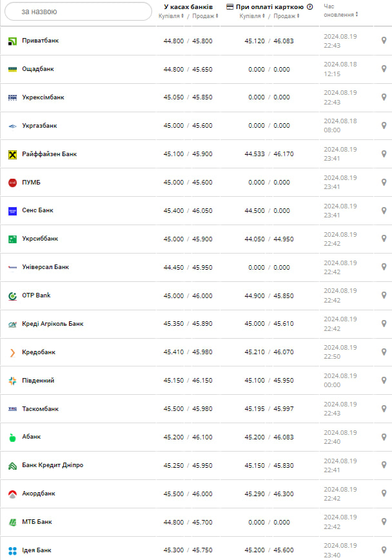Open the Укрсиббанк bank link
Image resolution: width=392 pixels, height=560 pixels.
[x=40, y=239]
